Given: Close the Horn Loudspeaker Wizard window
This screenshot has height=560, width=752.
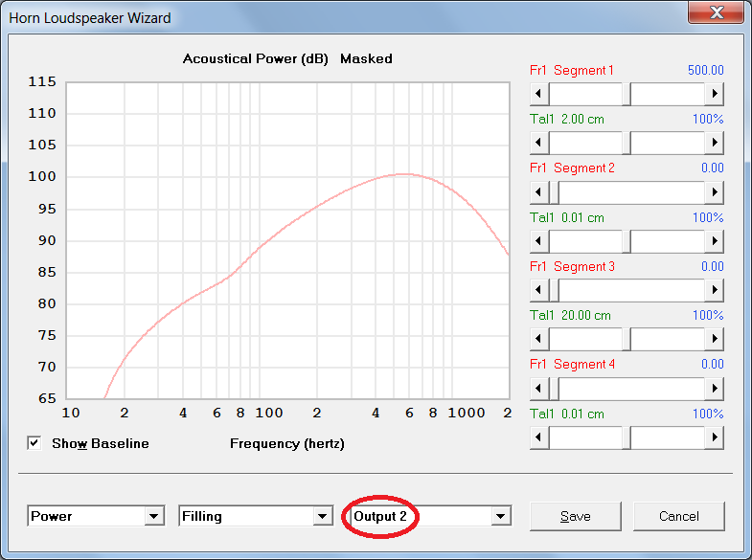Looking at the screenshot, I should click(x=717, y=12).
